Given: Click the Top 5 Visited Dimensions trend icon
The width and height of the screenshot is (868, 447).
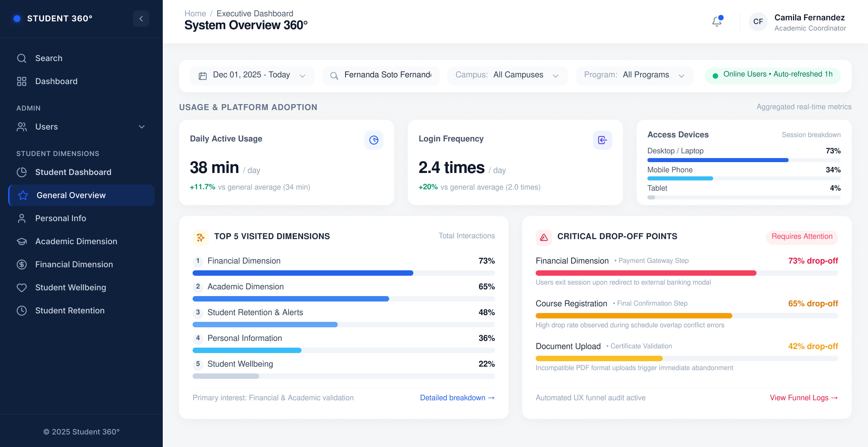Looking at the screenshot, I should click(201, 237).
